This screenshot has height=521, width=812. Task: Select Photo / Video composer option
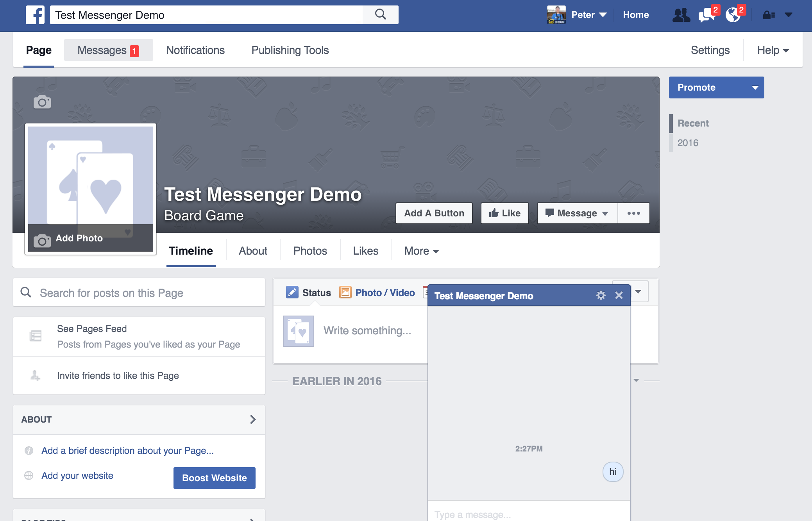(x=377, y=293)
